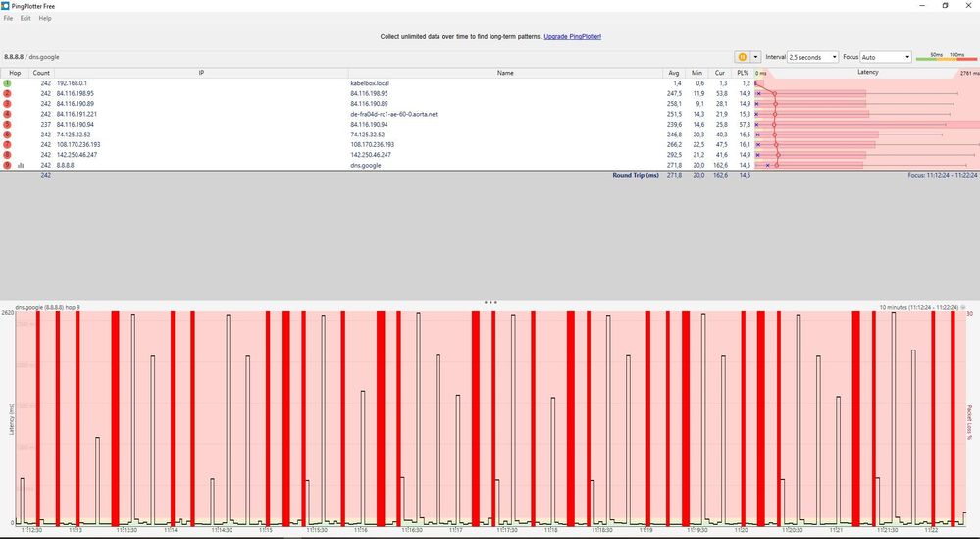980x539 pixels.
Task: Open the Focus Auto dropdown
Action: point(886,57)
